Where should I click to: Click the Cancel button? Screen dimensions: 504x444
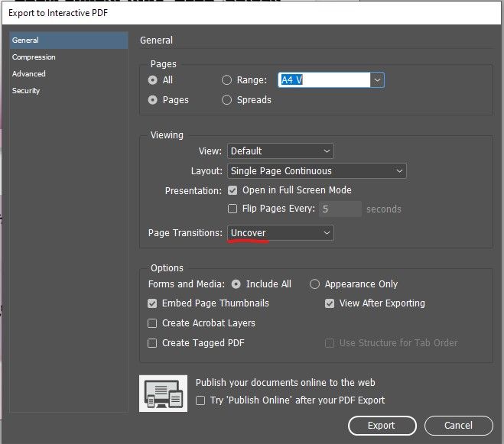459,426
